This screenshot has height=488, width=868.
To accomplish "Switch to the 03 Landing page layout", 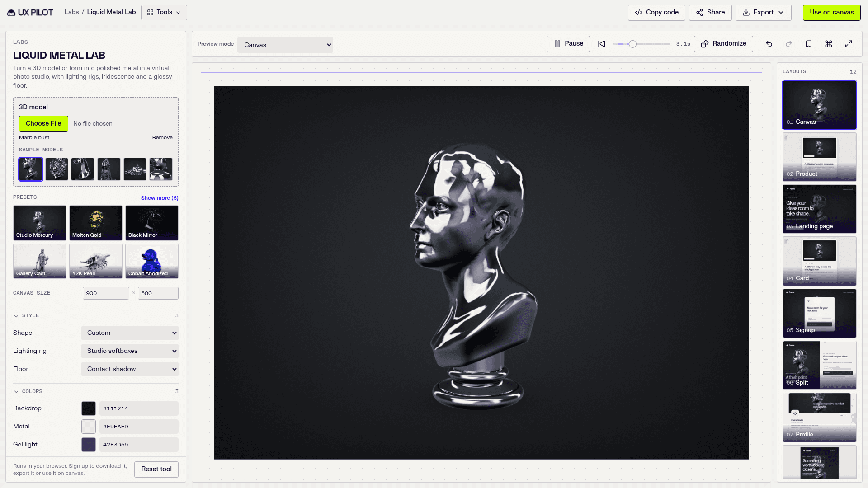I will click(820, 209).
